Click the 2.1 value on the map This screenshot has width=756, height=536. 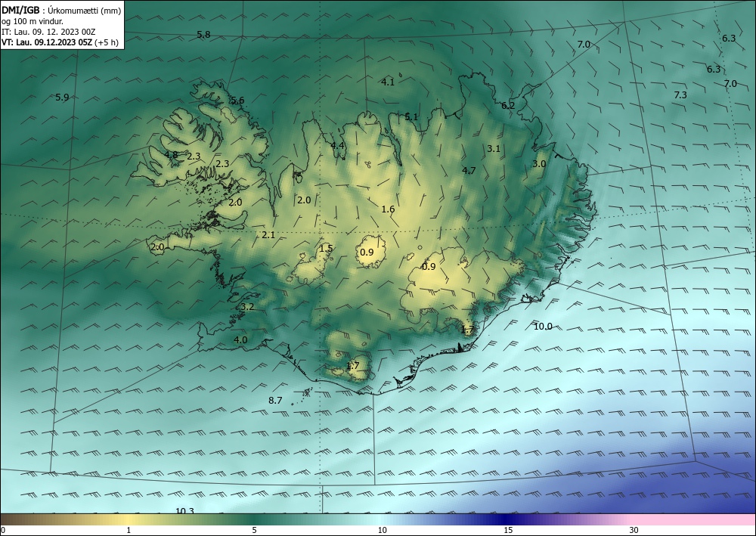tap(268, 235)
